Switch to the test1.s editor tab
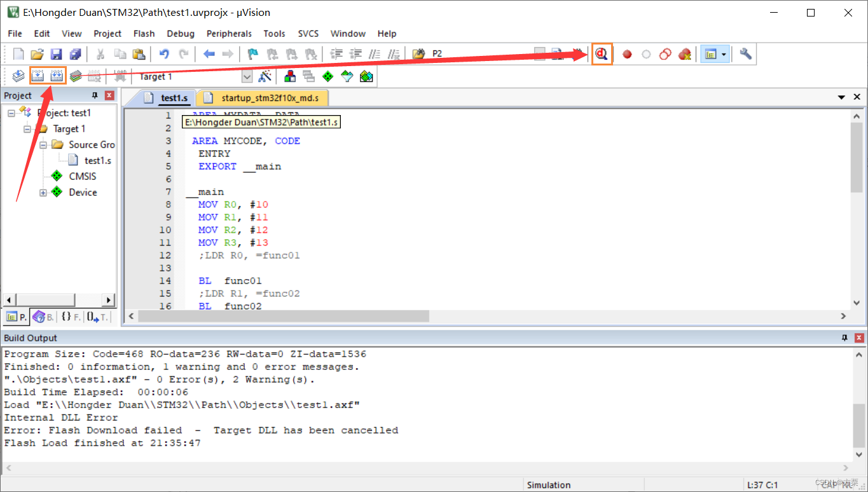The height and width of the screenshot is (492, 868). click(x=167, y=98)
